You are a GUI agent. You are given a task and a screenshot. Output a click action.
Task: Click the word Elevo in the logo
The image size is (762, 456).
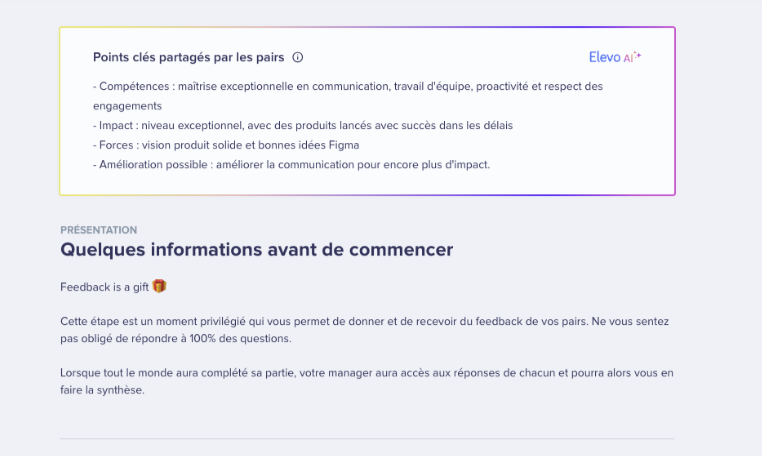tap(605, 57)
